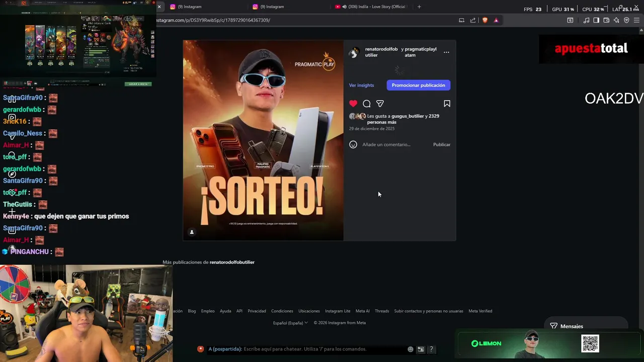
Task: Open the Mensajes floating panel
Action: (x=586, y=326)
